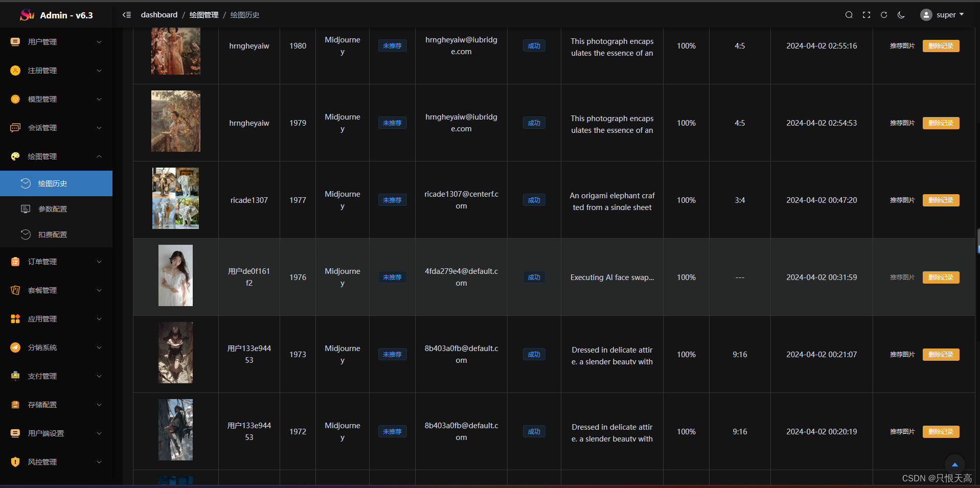
Task: Click the 扣费配置 submenu icon
Action: (x=26, y=235)
